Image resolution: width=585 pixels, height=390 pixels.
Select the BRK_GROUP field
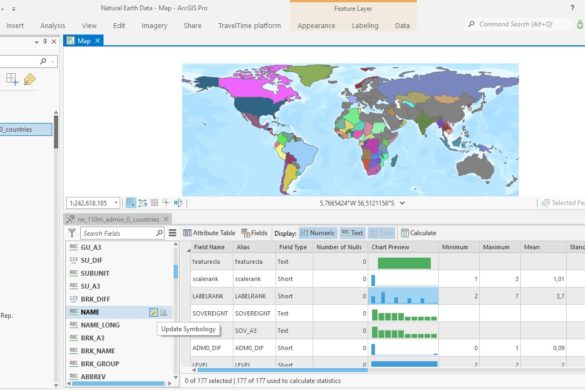click(x=100, y=364)
